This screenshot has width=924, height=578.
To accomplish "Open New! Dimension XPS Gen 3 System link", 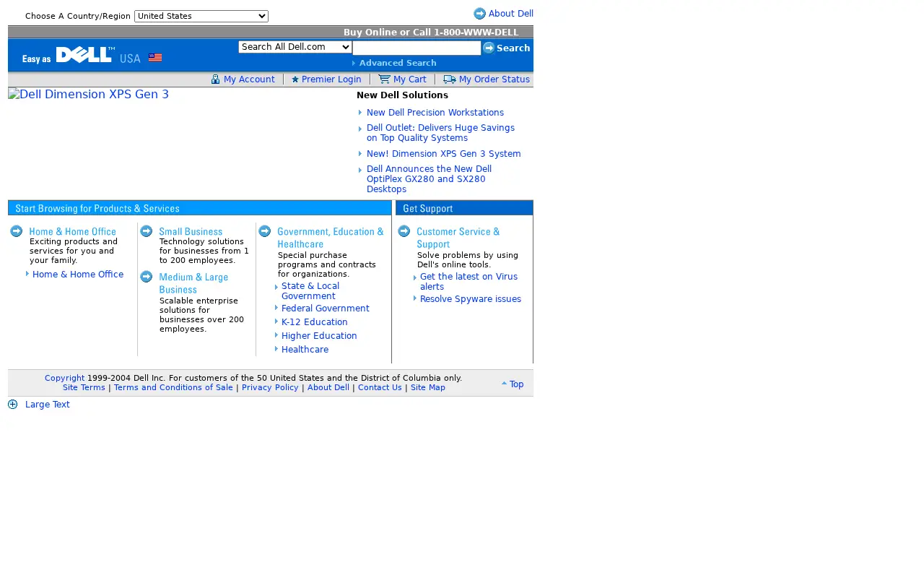I will (444, 154).
